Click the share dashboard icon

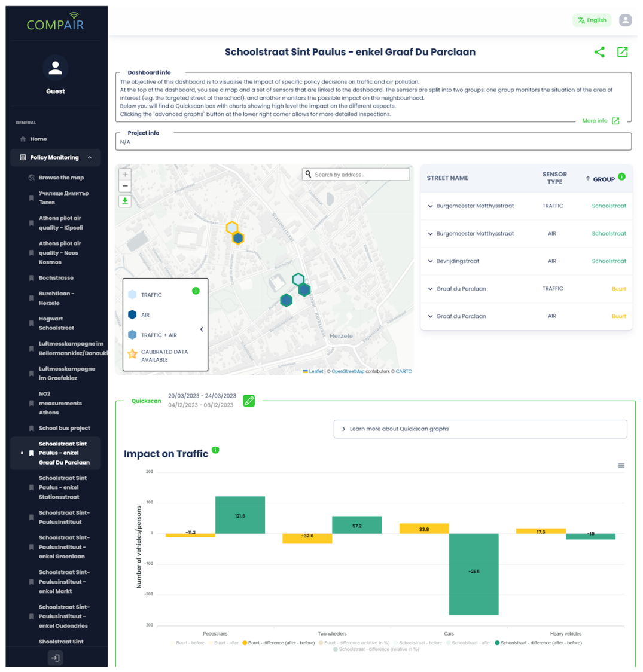599,52
